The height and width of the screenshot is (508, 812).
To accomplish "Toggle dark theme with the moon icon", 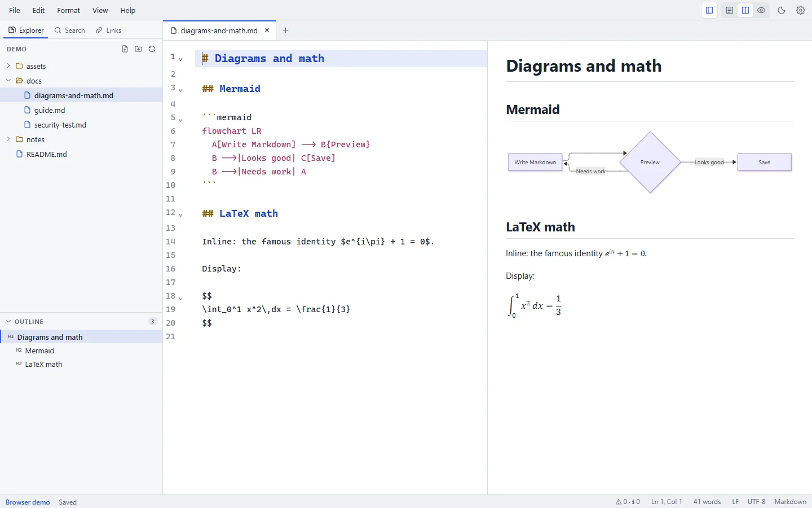I will [782, 10].
